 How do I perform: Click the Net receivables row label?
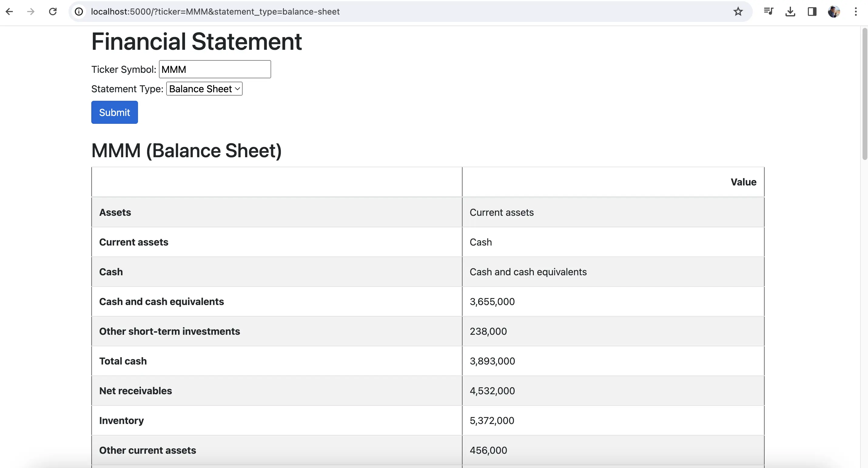click(136, 390)
